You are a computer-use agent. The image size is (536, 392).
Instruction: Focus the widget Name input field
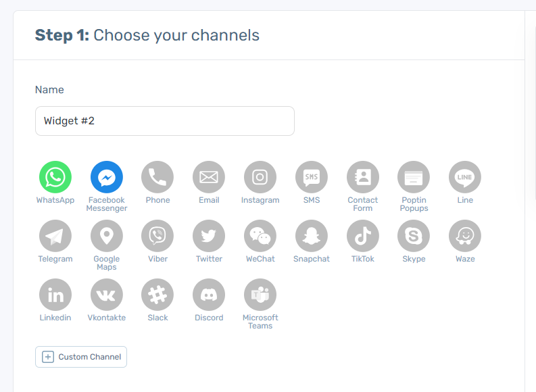(x=165, y=121)
